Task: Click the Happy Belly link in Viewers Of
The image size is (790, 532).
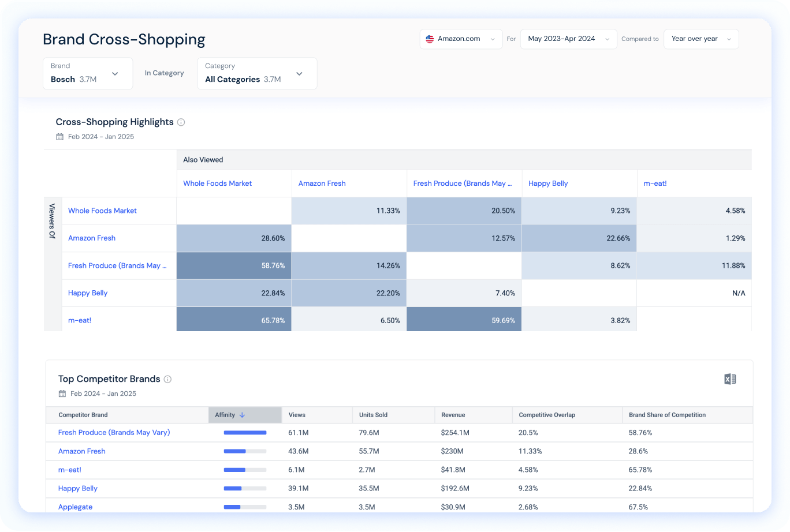Action: pos(87,293)
